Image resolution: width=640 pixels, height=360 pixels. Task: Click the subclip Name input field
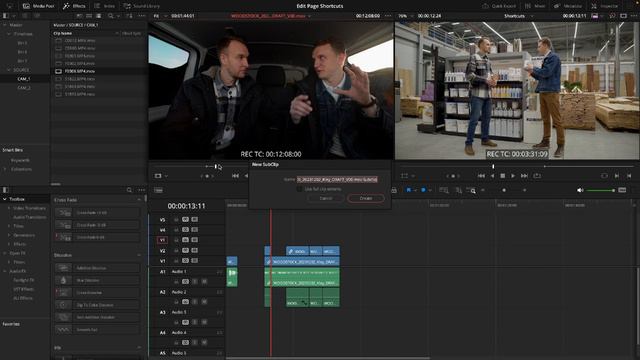click(x=337, y=179)
